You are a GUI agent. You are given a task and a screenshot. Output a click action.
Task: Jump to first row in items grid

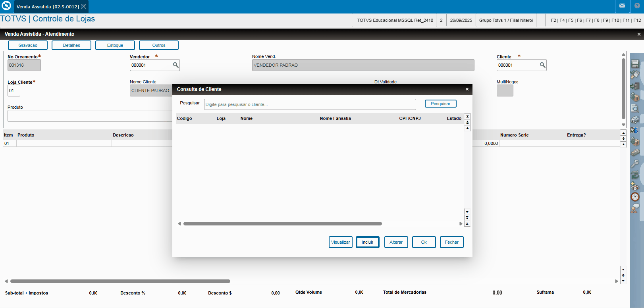click(623, 133)
